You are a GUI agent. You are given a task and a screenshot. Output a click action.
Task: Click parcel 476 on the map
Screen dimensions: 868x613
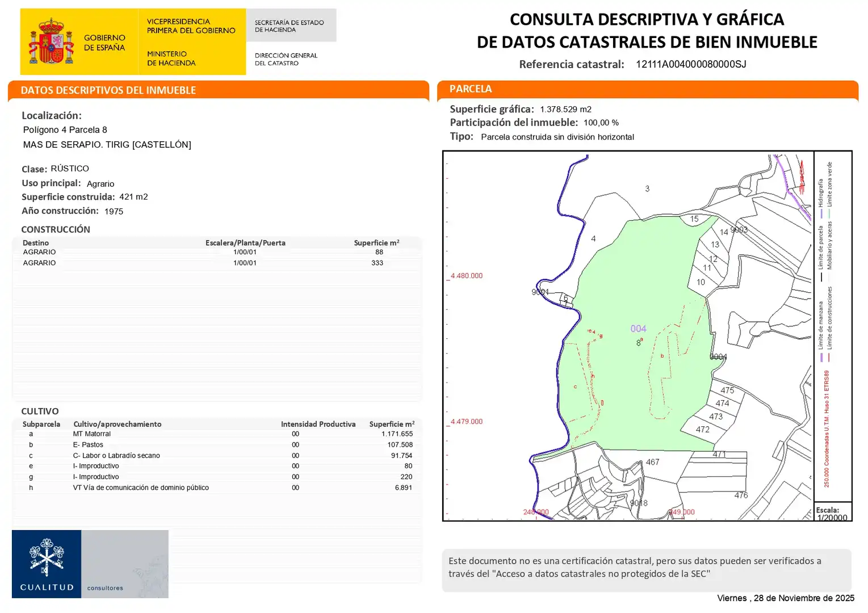point(741,496)
